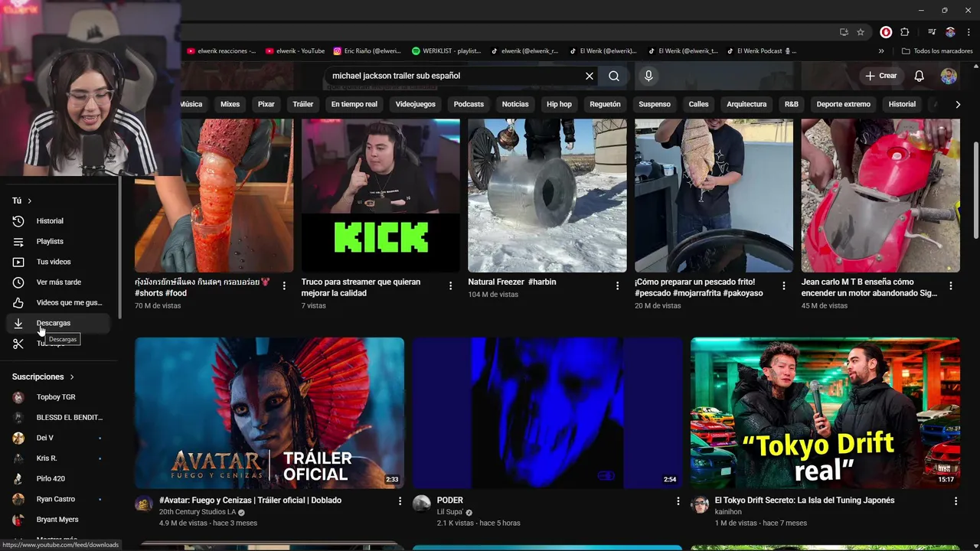Click the Crear button
980x551 pixels.
coord(880,76)
